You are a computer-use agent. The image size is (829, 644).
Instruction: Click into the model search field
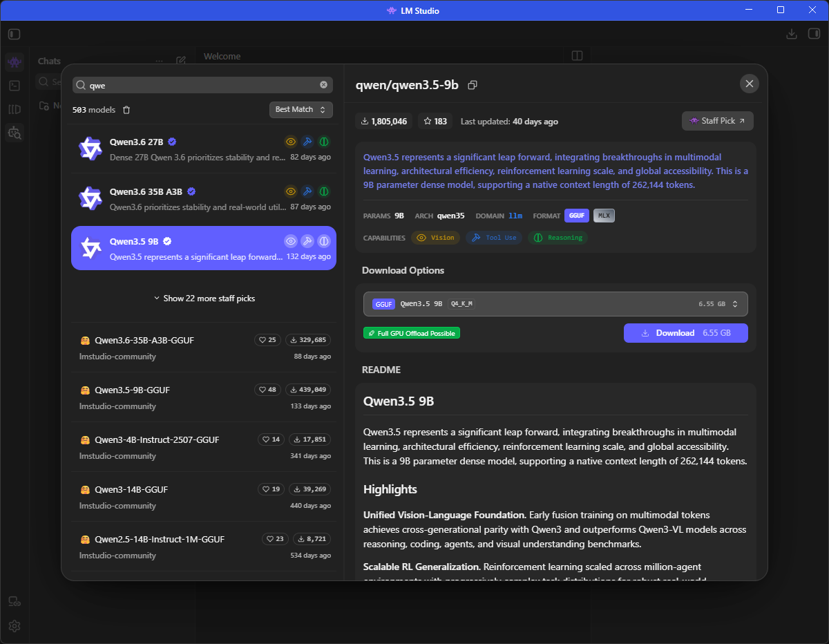202,85
